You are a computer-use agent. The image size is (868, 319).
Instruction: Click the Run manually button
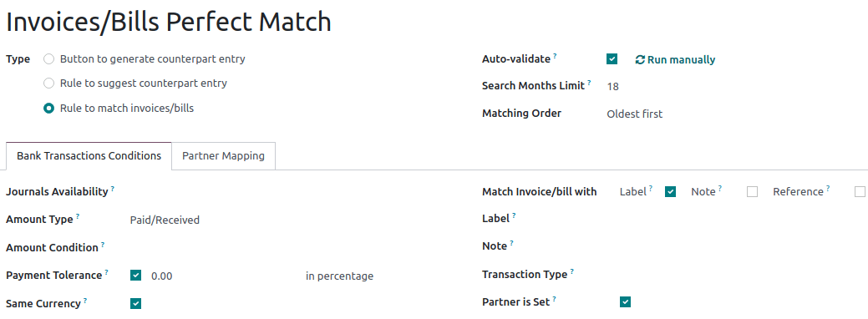675,60
